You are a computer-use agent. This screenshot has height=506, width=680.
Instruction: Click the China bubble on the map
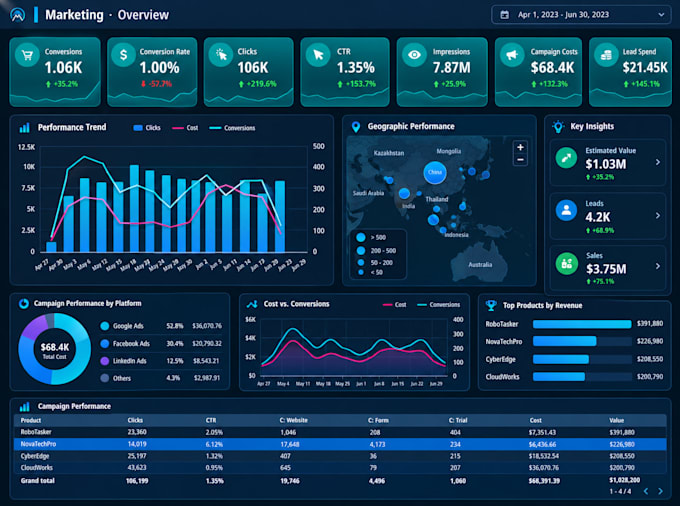(x=435, y=173)
